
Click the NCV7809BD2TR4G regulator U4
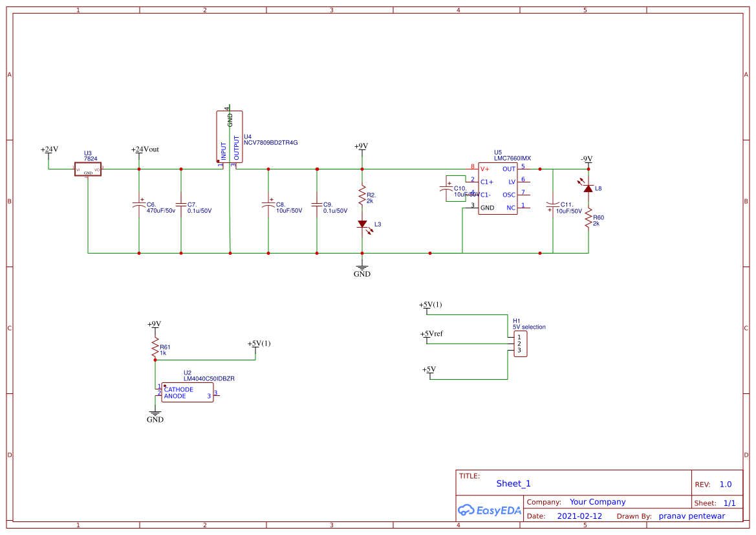tap(230, 136)
